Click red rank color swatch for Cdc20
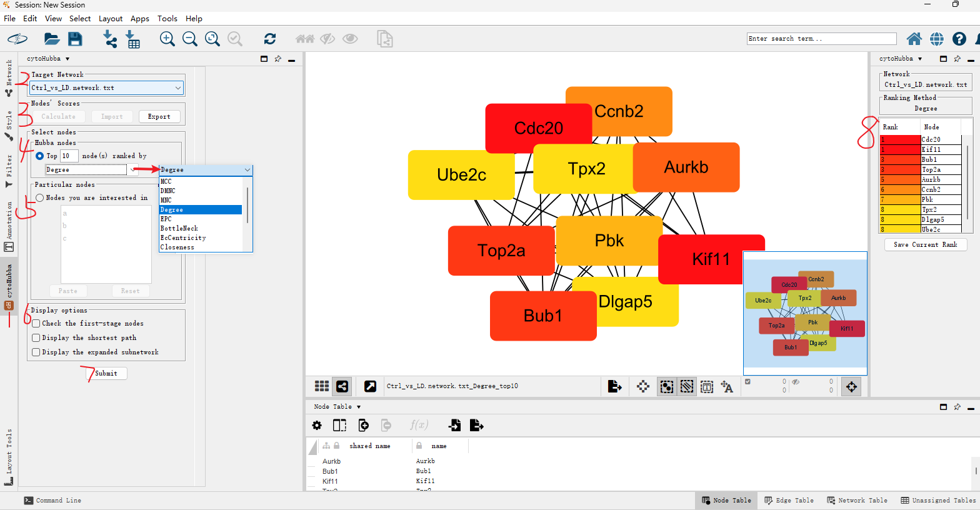 pos(900,140)
